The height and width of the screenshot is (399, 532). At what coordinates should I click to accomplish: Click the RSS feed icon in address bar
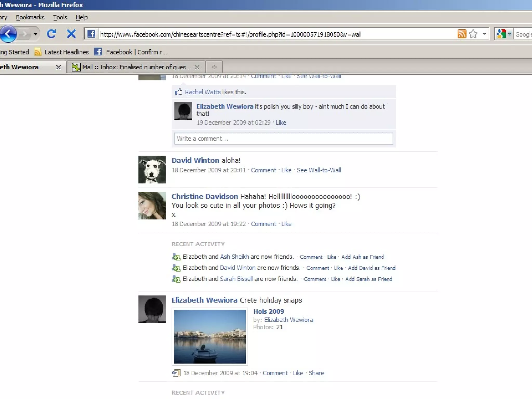pos(462,34)
